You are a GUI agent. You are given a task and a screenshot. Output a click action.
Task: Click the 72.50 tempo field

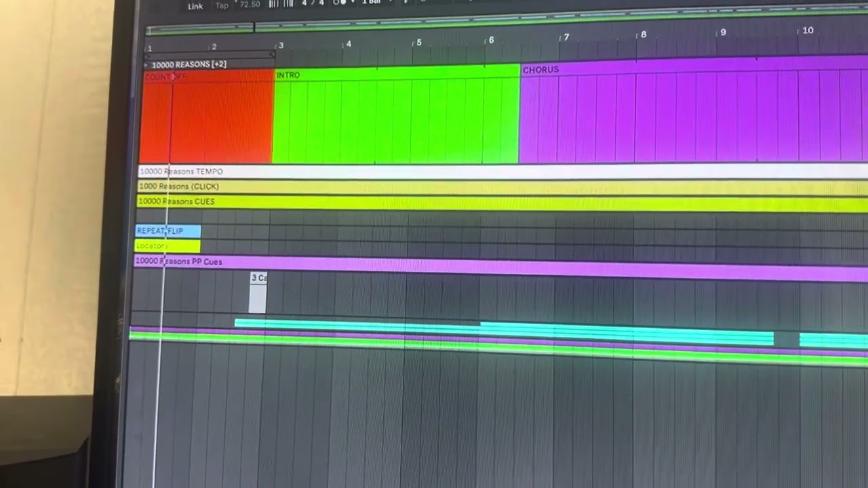(x=250, y=5)
